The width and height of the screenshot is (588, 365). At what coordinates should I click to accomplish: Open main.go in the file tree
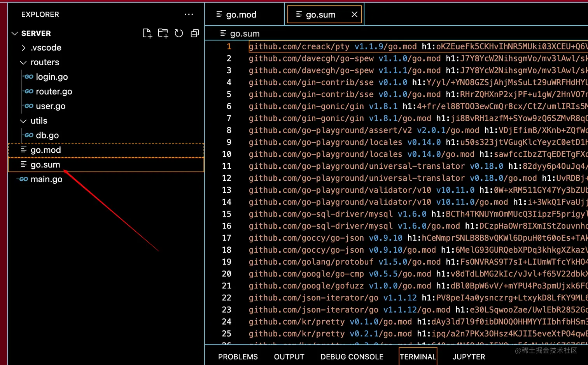[46, 179]
